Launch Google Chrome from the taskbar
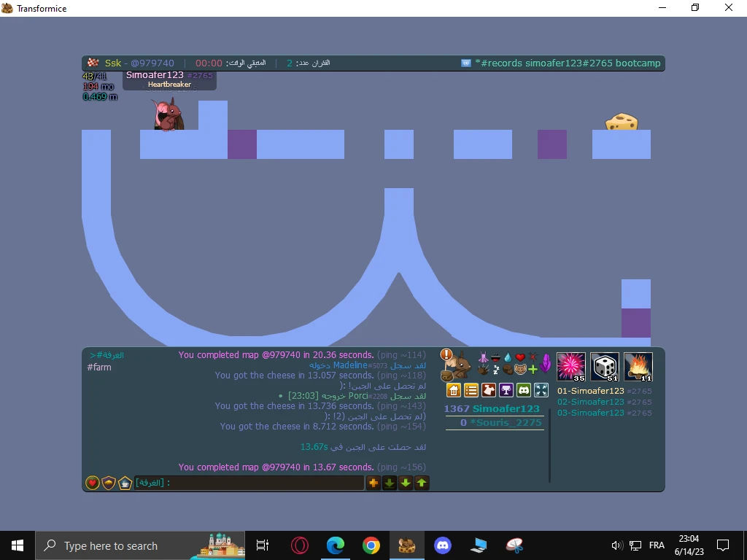 (x=371, y=545)
